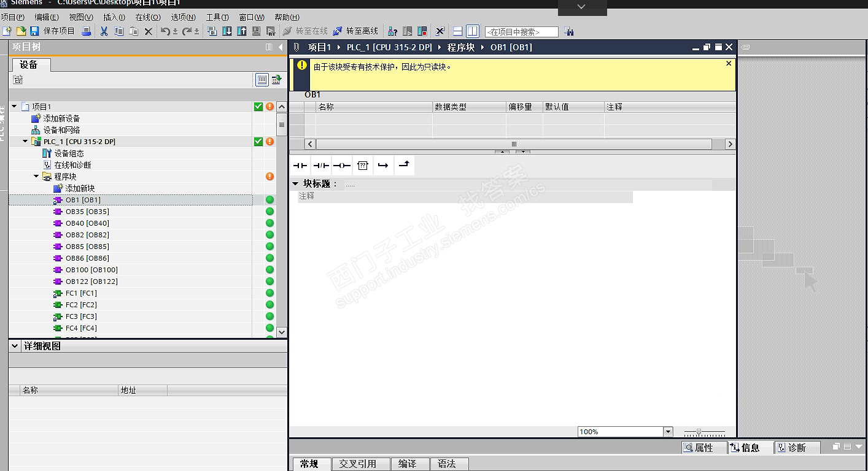Viewport: 868px width, 471px height.
Task: Click the 转至离线 button
Action: 355,31
